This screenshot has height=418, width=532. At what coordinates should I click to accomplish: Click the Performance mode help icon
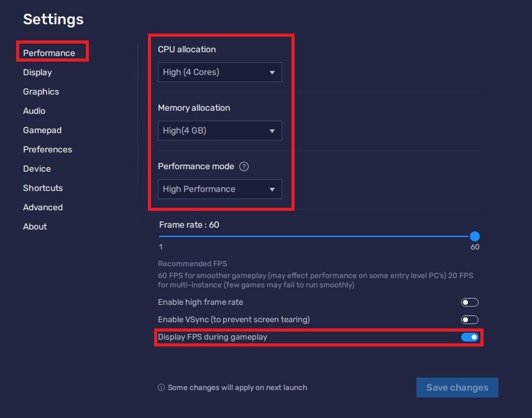click(x=244, y=167)
